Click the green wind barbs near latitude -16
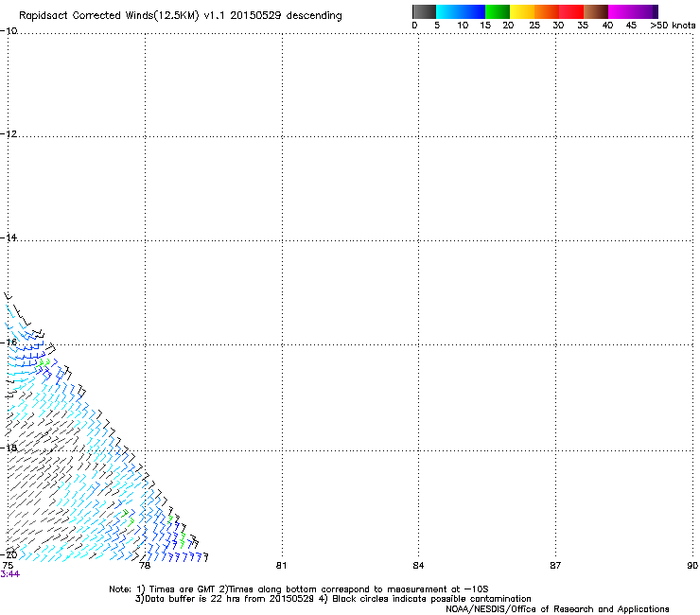 click(44, 362)
